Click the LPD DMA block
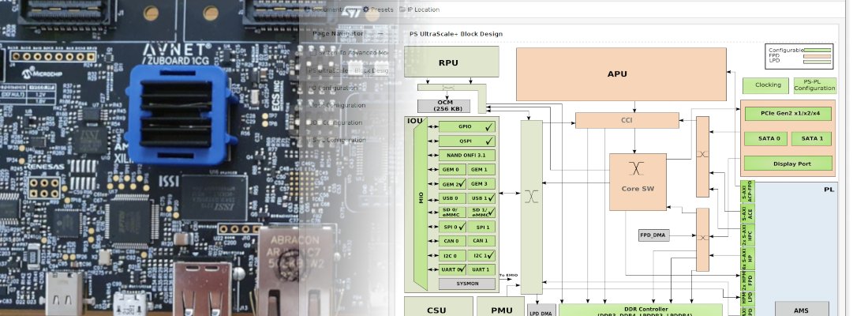This screenshot has height=316, width=868. pyautogui.click(x=541, y=310)
